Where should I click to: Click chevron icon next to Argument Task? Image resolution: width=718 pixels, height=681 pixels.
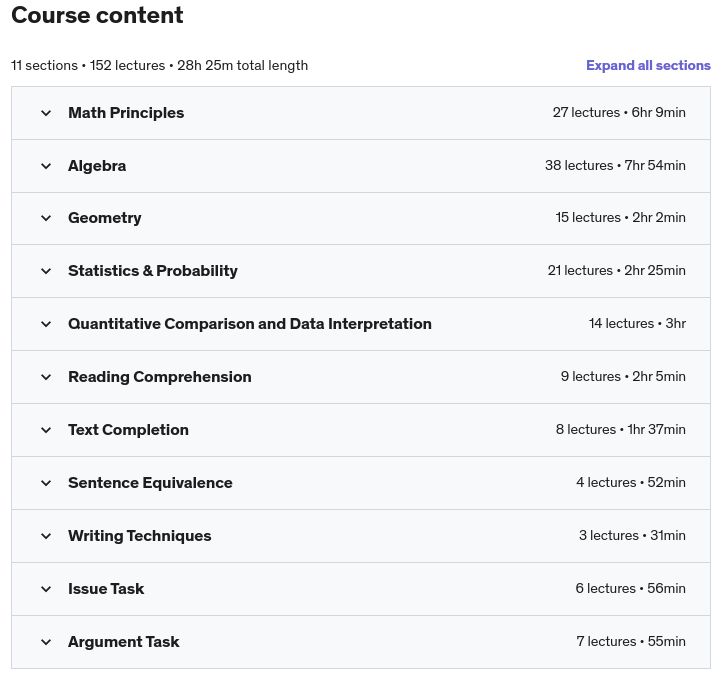coord(46,642)
